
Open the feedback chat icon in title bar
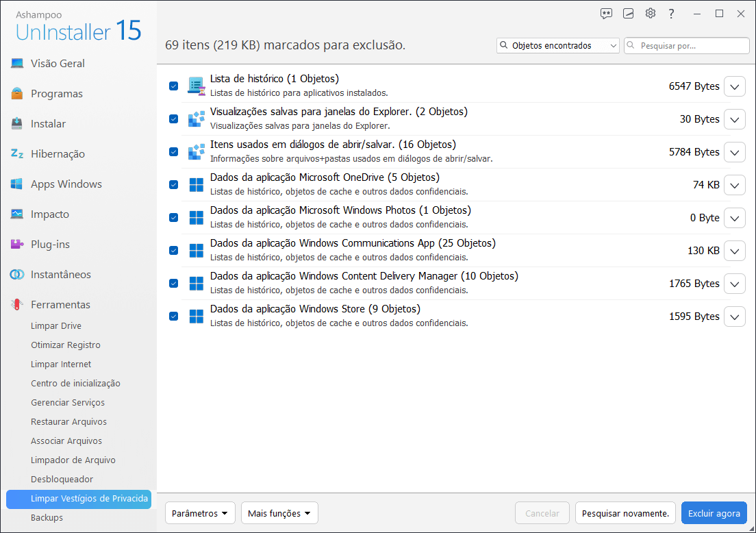(606, 14)
